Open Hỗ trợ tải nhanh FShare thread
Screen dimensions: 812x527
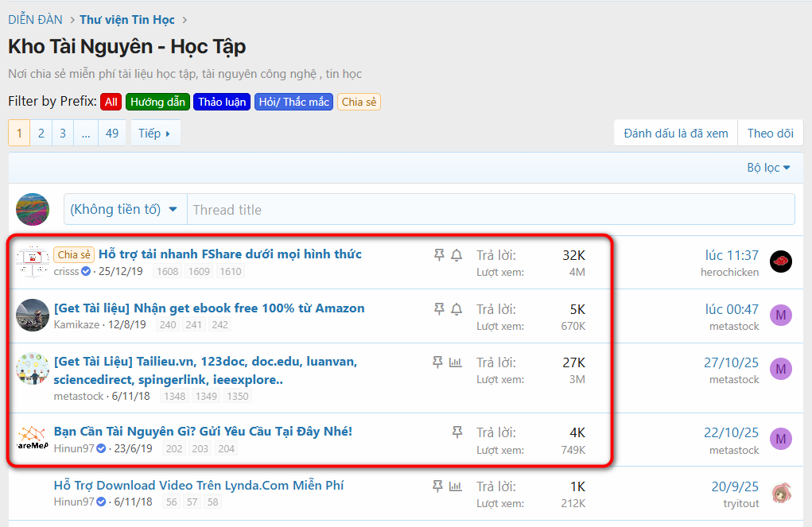[230, 254]
